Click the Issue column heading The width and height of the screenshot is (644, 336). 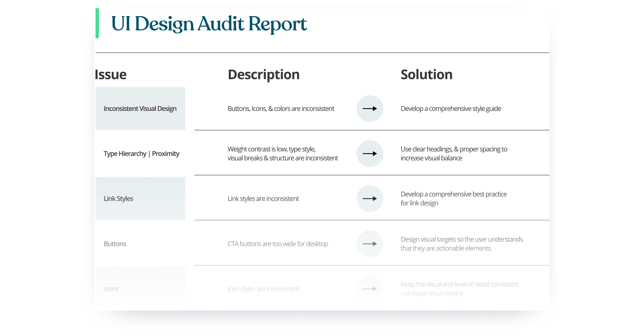click(x=111, y=74)
